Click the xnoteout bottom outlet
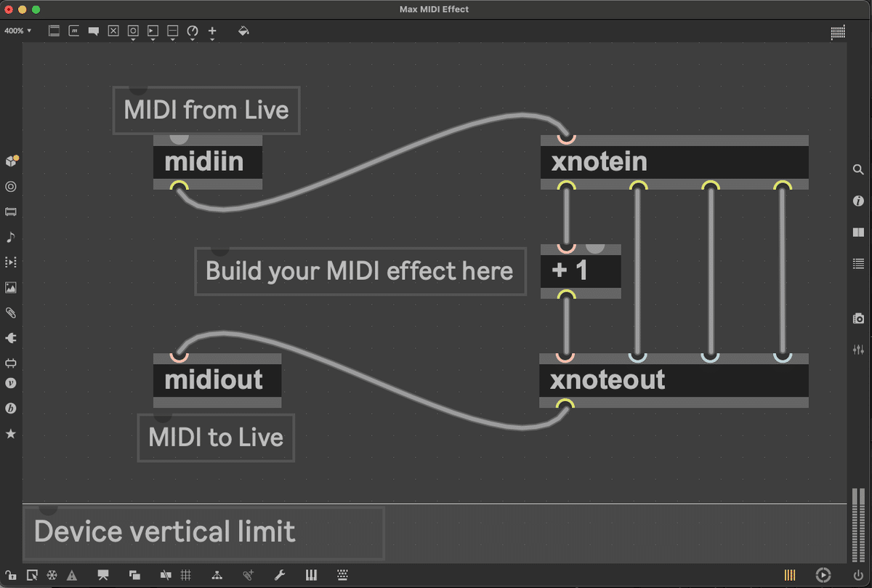872x588 pixels. pos(566,404)
